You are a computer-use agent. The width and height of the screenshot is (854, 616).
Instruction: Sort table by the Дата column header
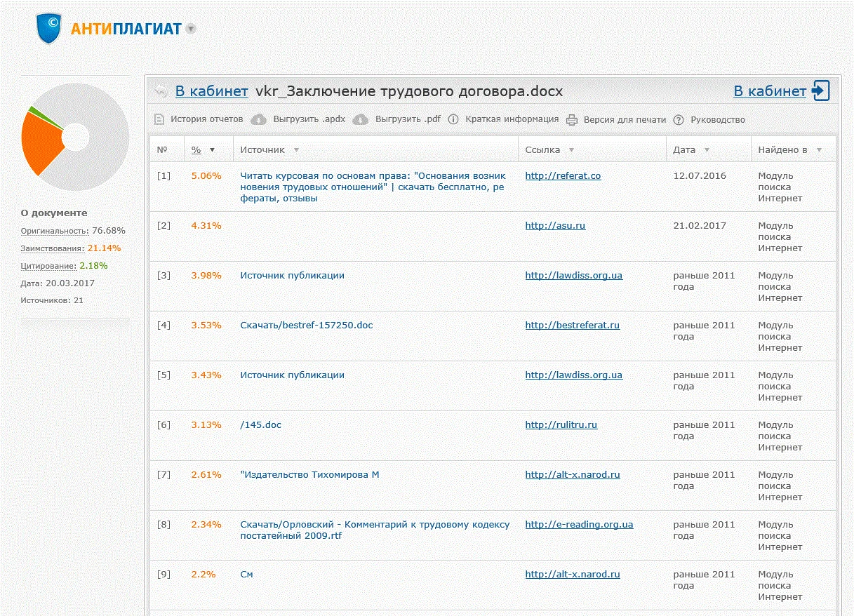pyautogui.click(x=684, y=150)
